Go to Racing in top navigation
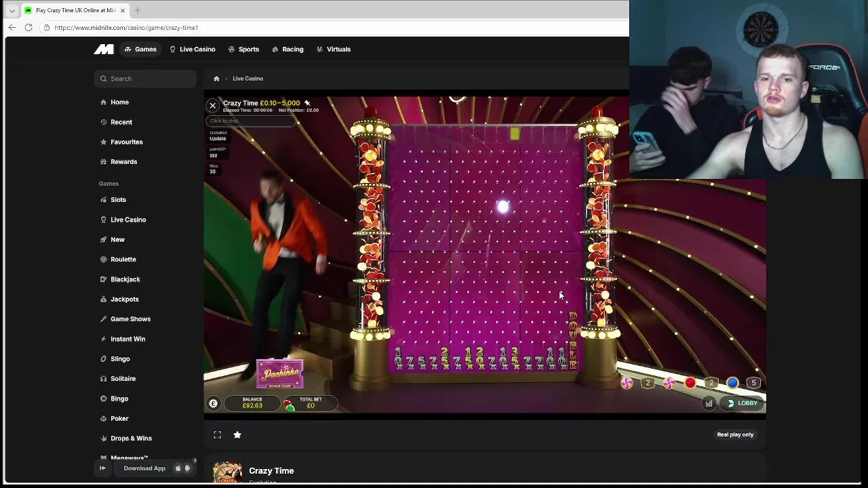This screenshot has height=488, width=868. point(288,49)
